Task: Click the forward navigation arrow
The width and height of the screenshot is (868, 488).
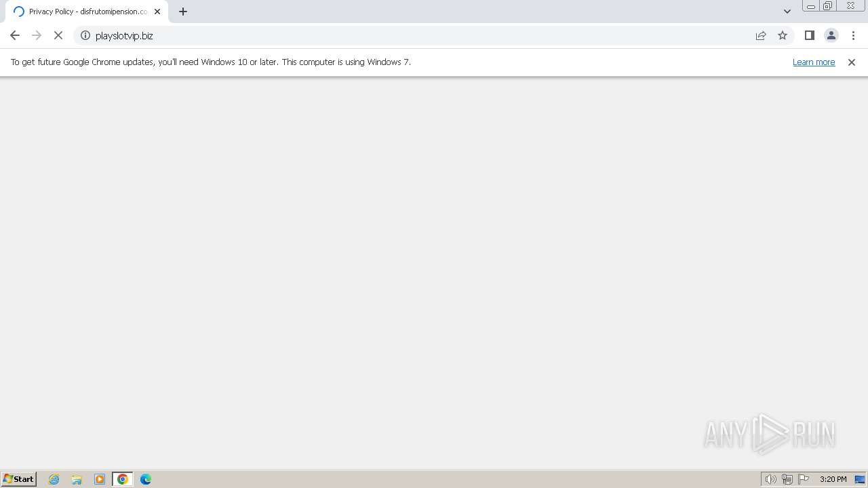Action: tap(37, 35)
